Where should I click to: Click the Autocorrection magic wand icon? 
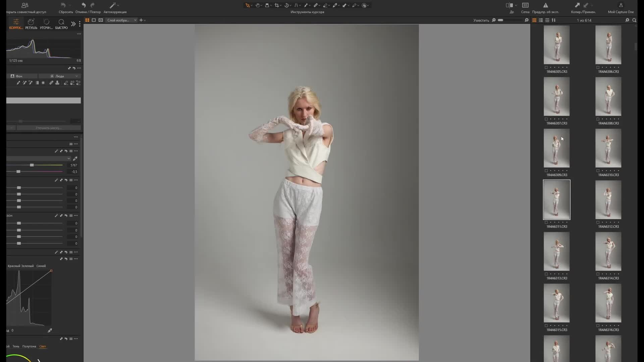(x=113, y=5)
